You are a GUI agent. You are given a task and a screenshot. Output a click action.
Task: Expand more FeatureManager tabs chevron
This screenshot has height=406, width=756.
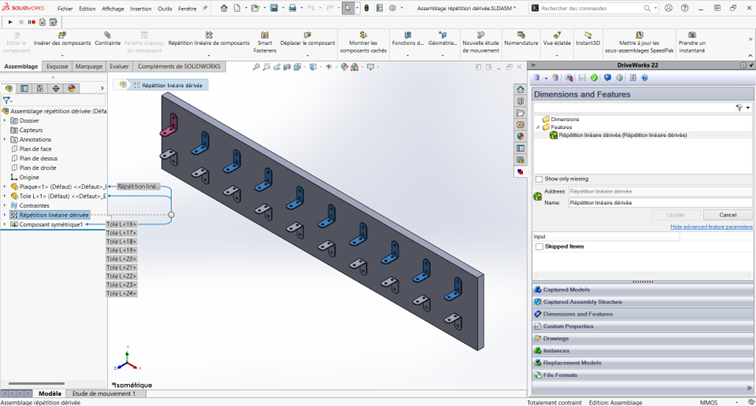point(102,88)
